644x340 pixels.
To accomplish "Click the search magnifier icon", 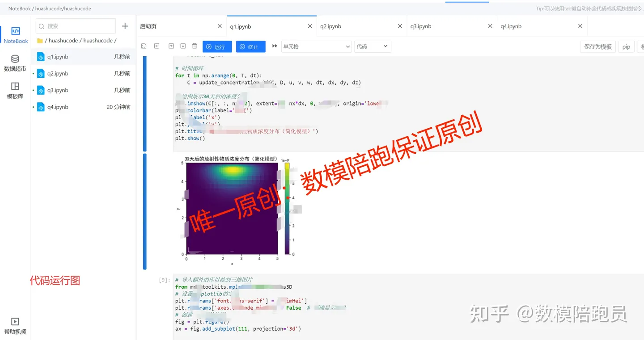I will tap(42, 26).
